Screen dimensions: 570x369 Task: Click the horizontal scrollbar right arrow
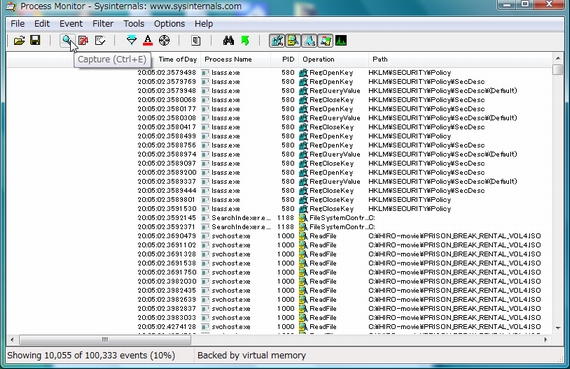click(545, 340)
